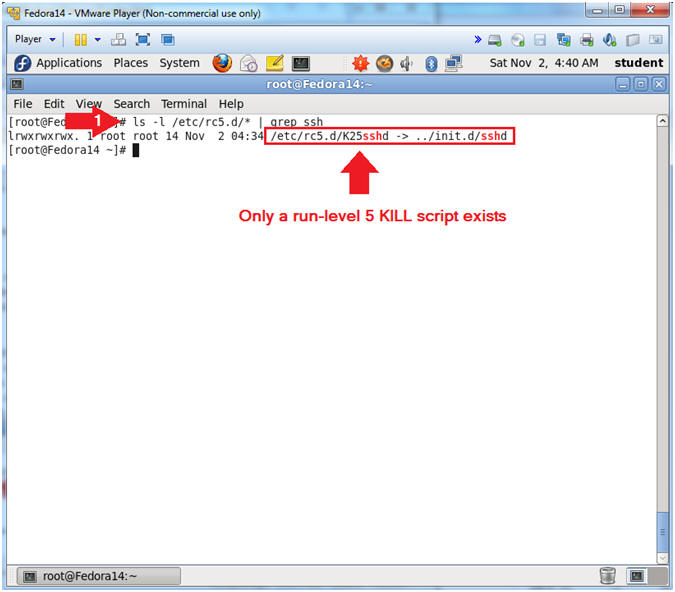Expand the power options arrow beside pause
This screenshot has height=592, width=675.
[x=98, y=40]
